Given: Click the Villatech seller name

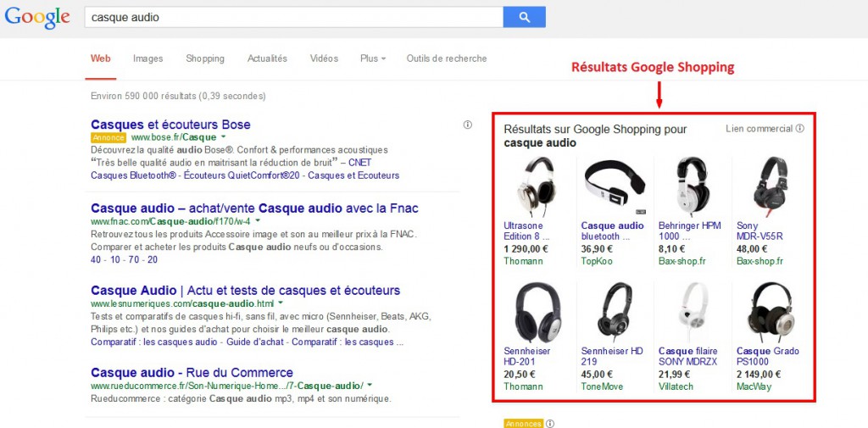Looking at the screenshot, I should click(676, 386).
